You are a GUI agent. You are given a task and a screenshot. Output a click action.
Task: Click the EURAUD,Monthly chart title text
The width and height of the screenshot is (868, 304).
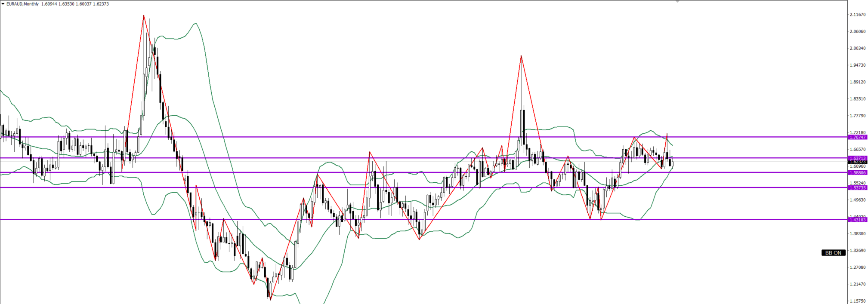22,4
